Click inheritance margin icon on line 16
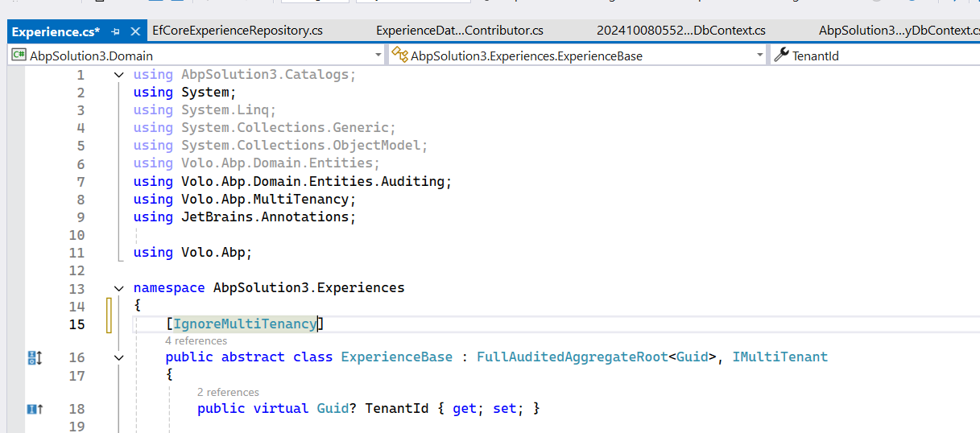This screenshot has width=980, height=433. coord(34,357)
